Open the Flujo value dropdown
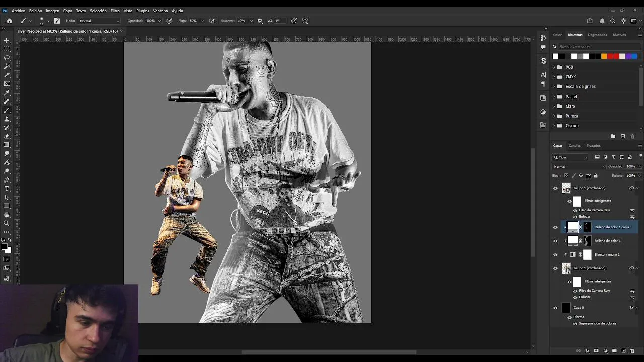Screen dimensions: 644x362 coord(202,21)
